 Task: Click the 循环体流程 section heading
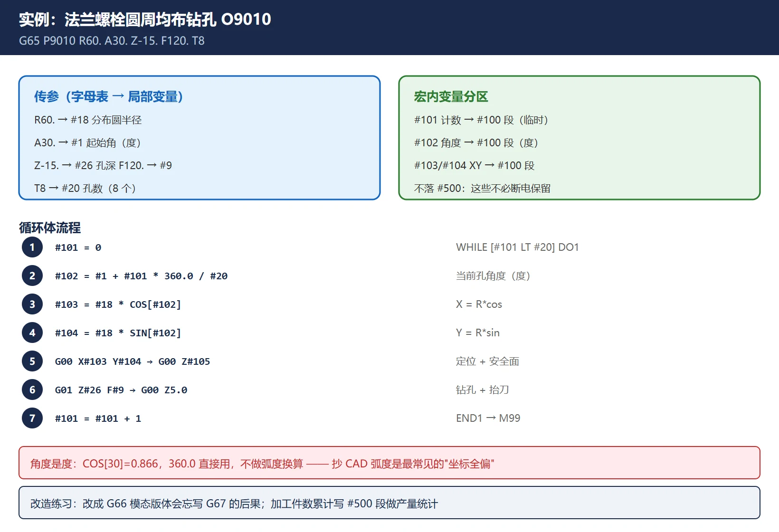50,228
